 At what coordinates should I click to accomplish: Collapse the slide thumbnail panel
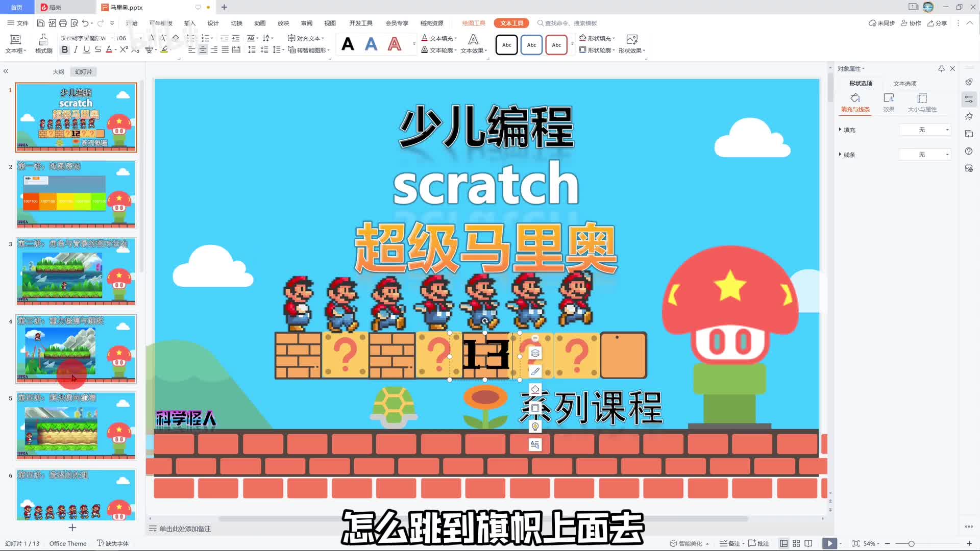point(6,71)
